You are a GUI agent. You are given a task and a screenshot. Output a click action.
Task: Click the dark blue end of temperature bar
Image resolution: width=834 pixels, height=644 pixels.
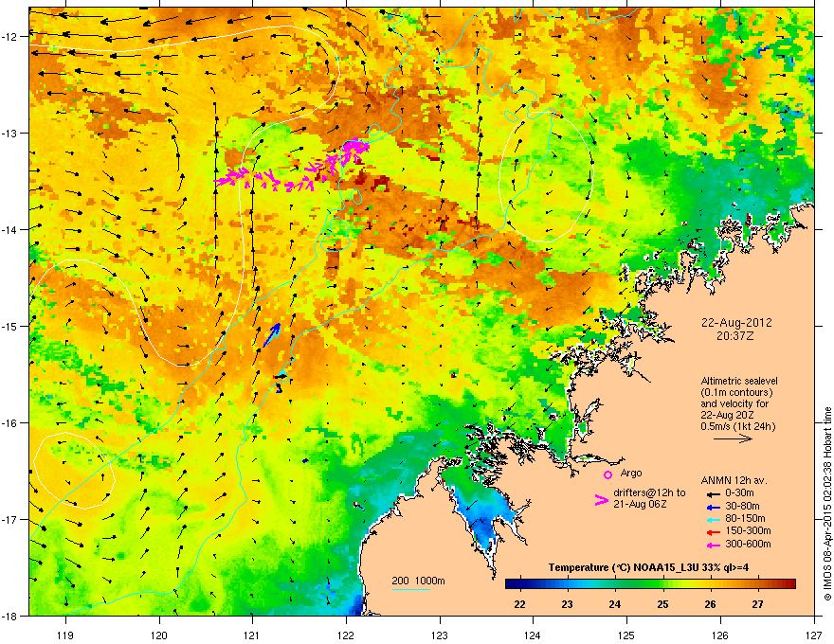(x=511, y=584)
